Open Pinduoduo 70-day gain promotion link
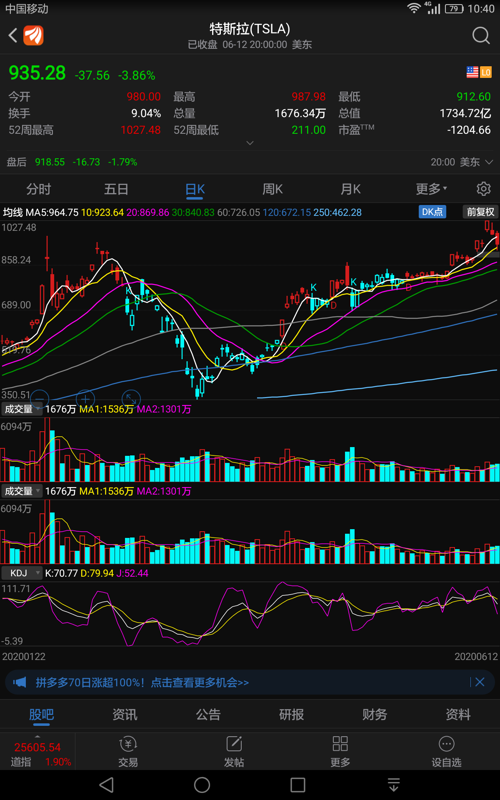This screenshot has height=800, width=500. 142,682
